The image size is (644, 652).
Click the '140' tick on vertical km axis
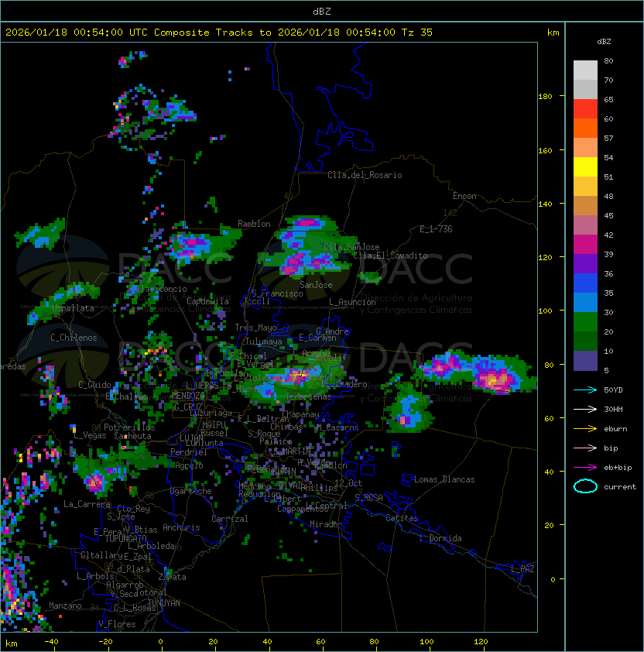pos(545,204)
